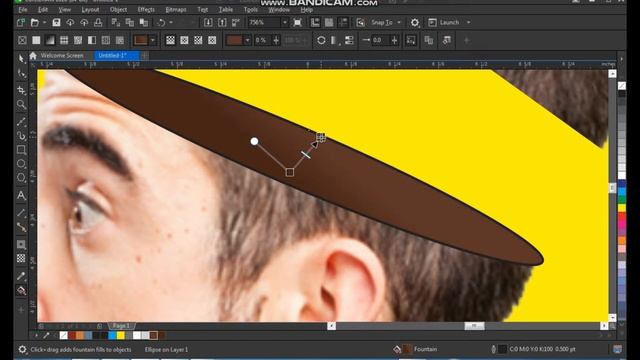Expand the Launch dropdown
This screenshot has height=360, width=640.
coord(469,22)
